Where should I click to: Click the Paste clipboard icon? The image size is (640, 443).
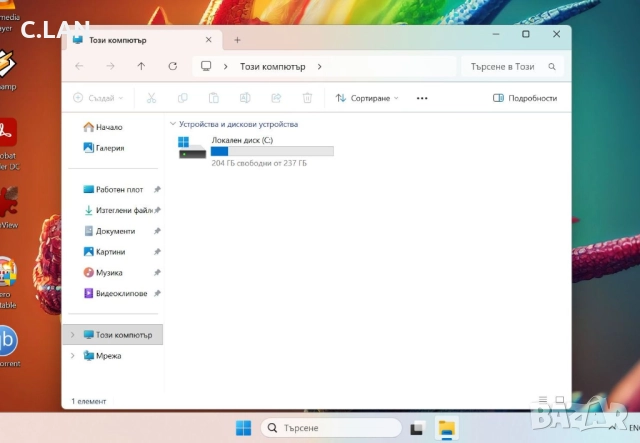[213, 98]
